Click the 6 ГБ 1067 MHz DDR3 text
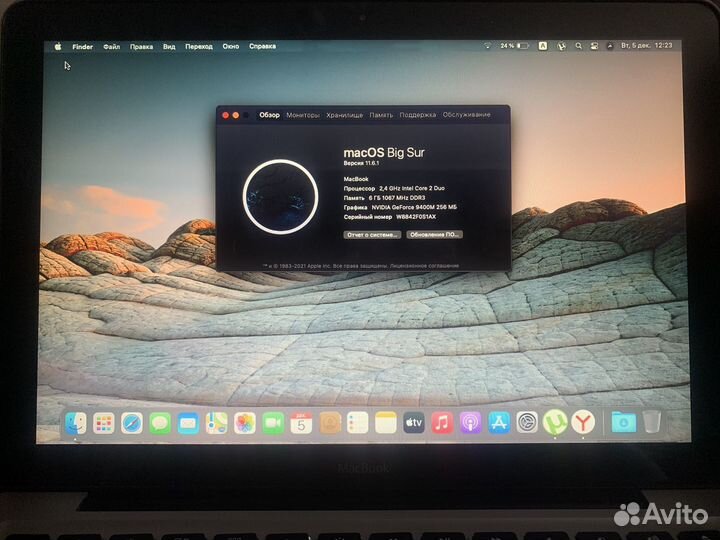 397,198
